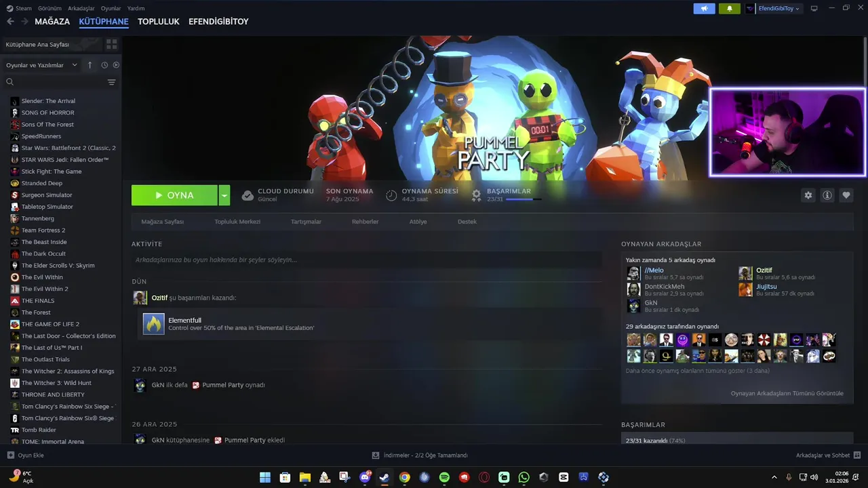Select Sons Of The Forest in library
868x488 pixels.
47,125
